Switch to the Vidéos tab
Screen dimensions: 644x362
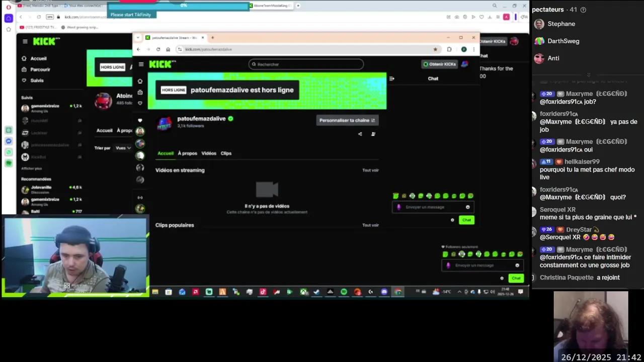(209, 153)
